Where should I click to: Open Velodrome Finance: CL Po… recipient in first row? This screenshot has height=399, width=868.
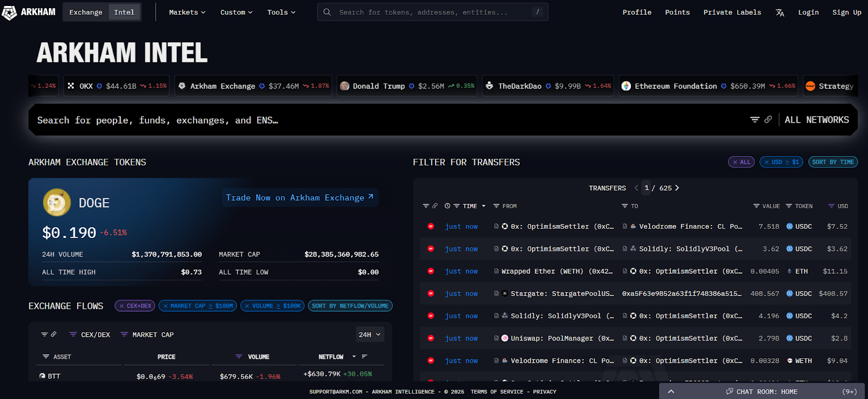click(690, 227)
